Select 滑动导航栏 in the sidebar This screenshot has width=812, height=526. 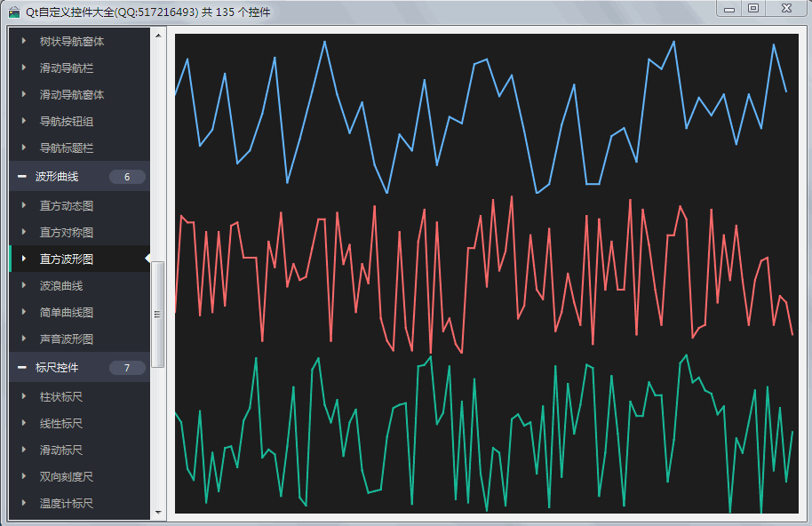tap(67, 68)
